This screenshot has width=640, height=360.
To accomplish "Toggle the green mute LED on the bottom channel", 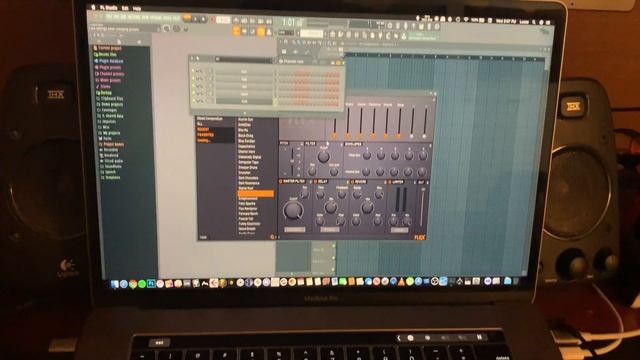I will [x=193, y=100].
